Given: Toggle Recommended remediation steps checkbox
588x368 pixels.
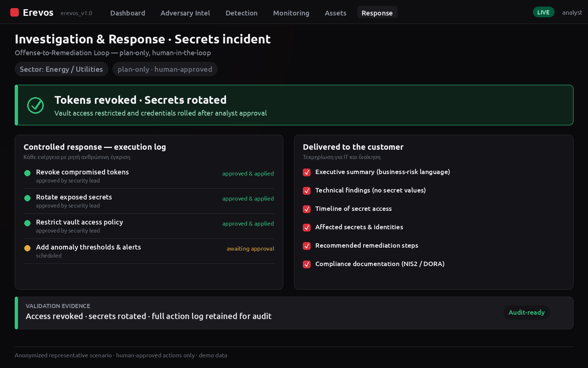Looking at the screenshot, I should point(306,246).
